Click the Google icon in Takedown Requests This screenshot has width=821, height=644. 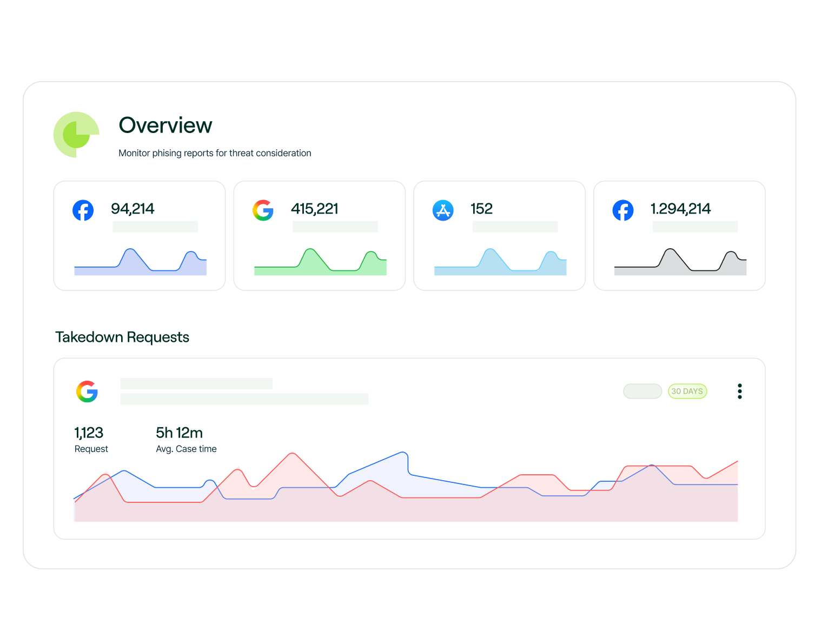coord(87,391)
